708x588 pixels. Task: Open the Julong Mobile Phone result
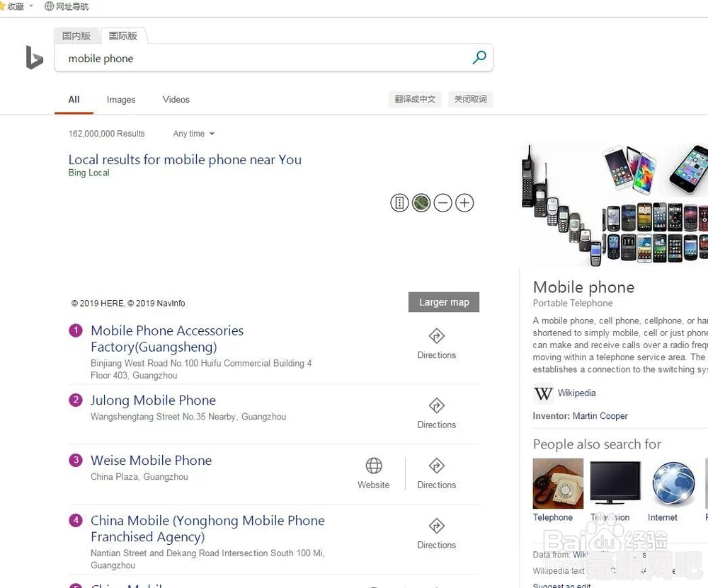(x=153, y=400)
